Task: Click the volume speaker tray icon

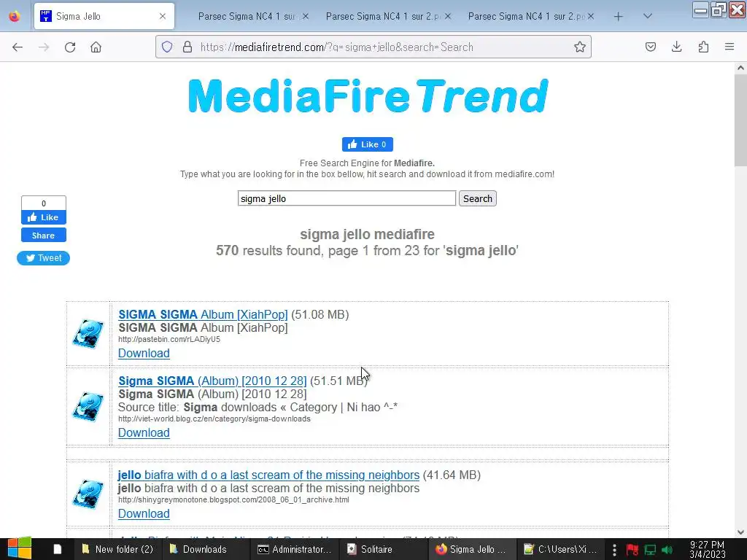Action: (x=667, y=550)
